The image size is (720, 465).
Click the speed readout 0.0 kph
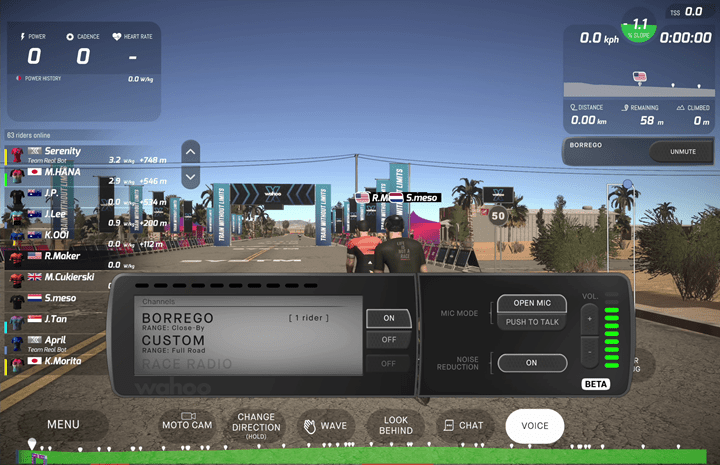[x=599, y=38]
